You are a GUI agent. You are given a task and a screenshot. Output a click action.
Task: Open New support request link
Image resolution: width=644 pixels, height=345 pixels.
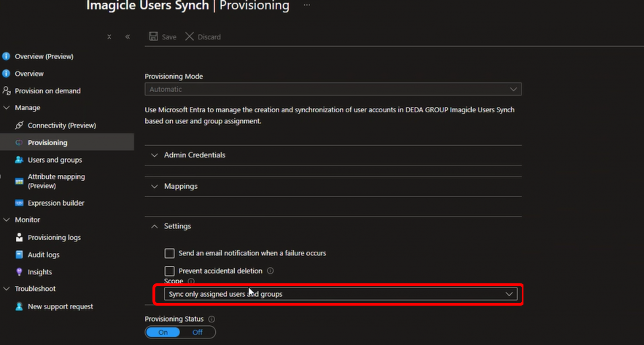(x=60, y=307)
